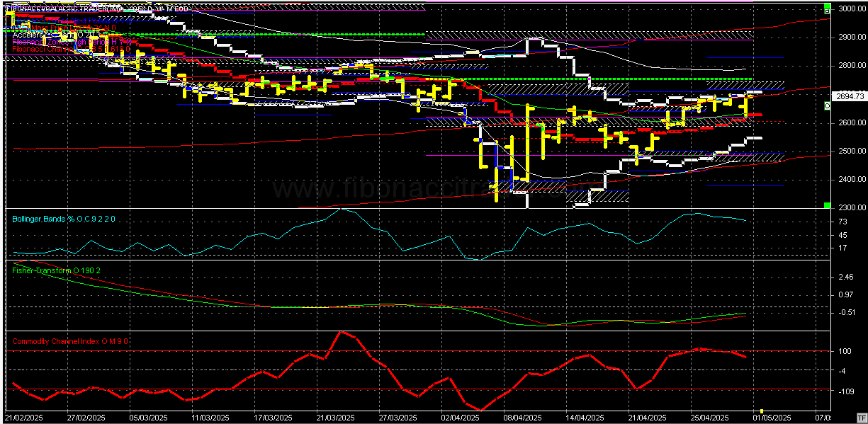Click the 02/04/2025 date label
The height and width of the screenshot is (424, 868).
pyautogui.click(x=460, y=418)
